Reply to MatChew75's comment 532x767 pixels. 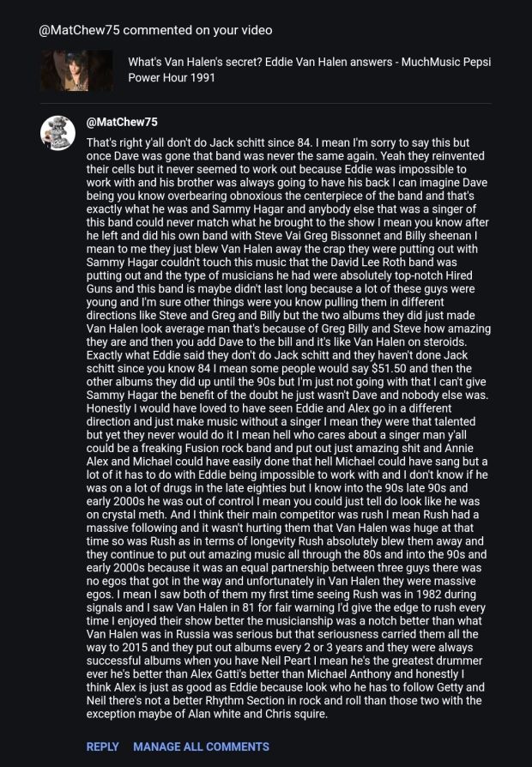coord(102,746)
